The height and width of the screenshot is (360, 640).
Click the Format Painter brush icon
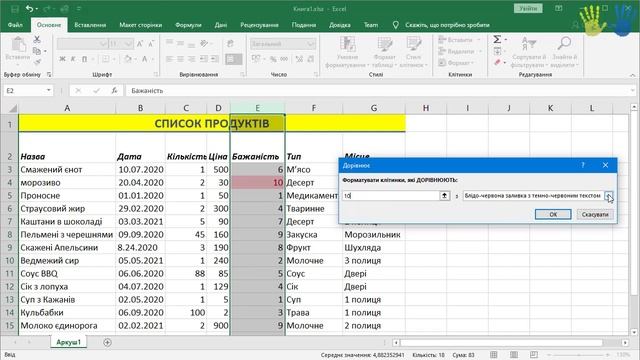pyautogui.click(x=37, y=62)
